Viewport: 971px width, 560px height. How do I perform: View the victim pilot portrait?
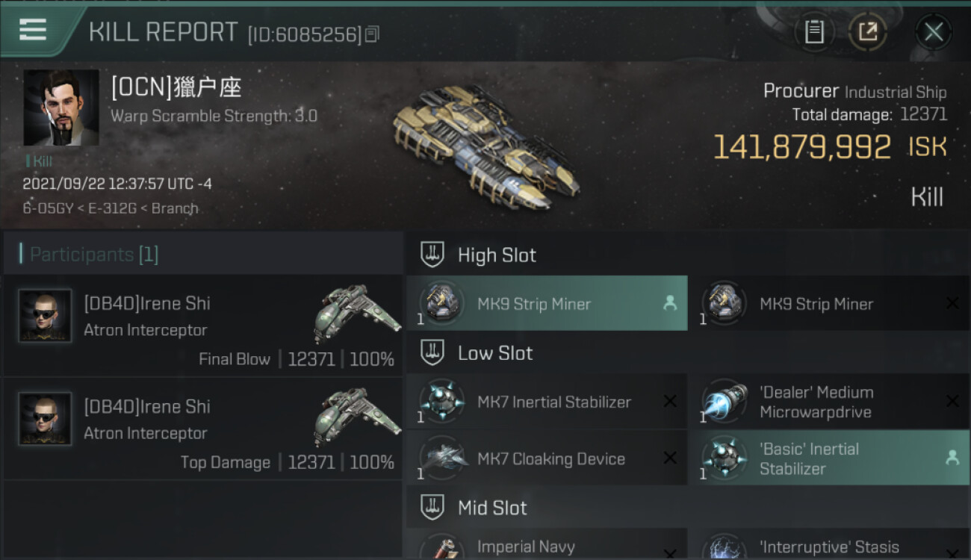(61, 108)
